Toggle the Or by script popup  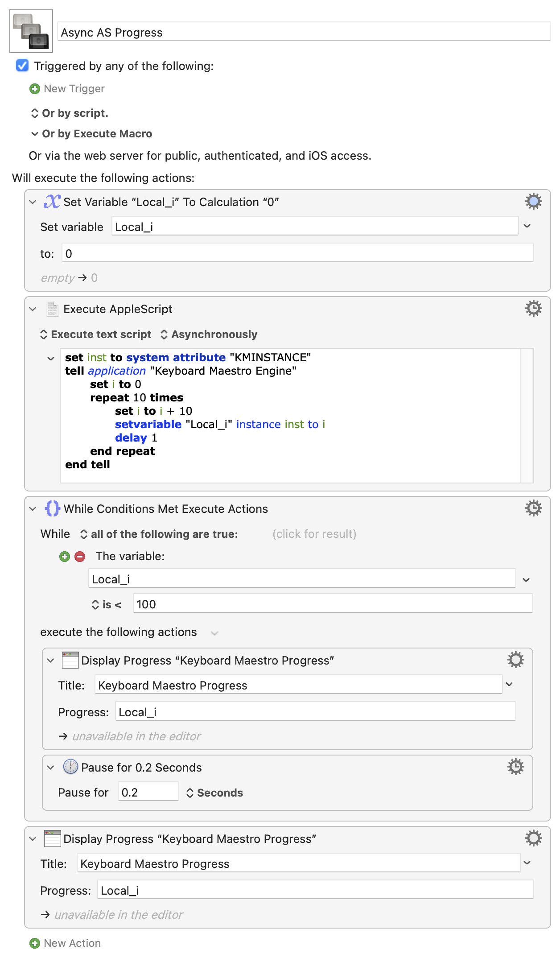(x=70, y=113)
